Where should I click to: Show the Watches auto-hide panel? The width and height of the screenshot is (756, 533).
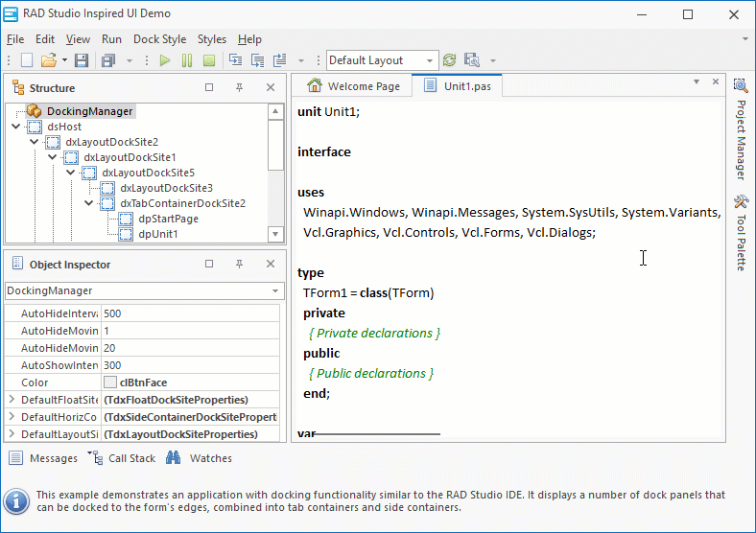point(200,458)
